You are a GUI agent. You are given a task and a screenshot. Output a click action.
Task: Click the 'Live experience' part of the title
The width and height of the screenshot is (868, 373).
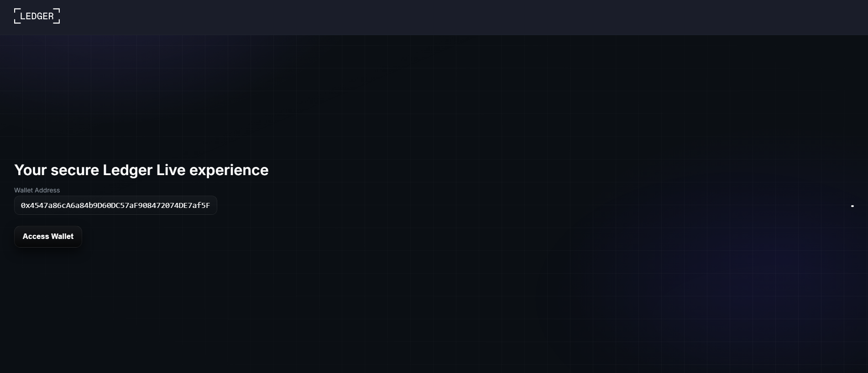pos(212,170)
